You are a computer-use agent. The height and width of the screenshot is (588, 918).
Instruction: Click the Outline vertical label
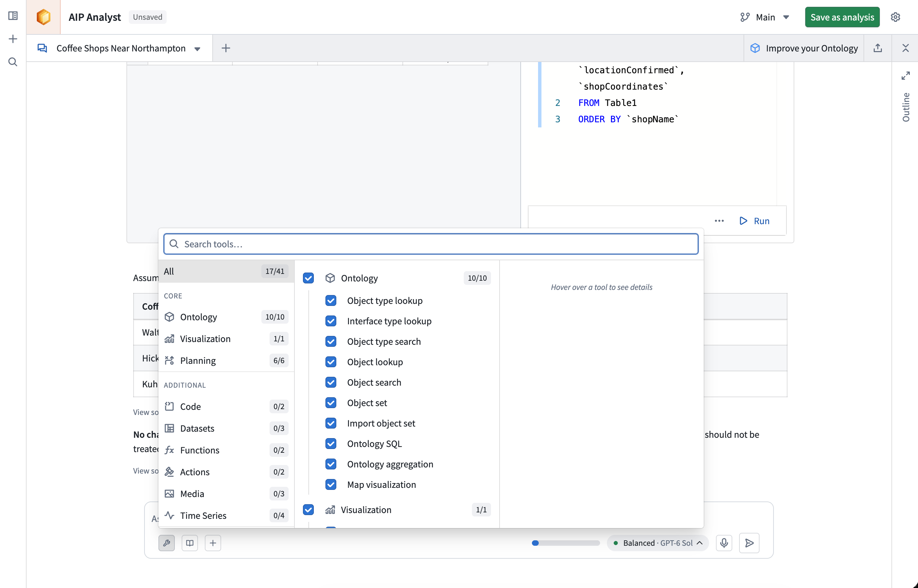[905, 107]
